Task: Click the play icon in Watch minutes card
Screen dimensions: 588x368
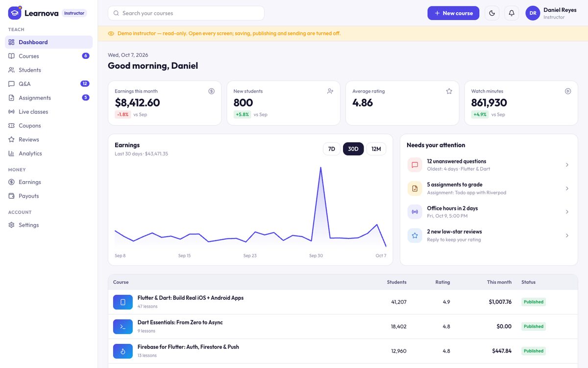Action: pyautogui.click(x=568, y=91)
